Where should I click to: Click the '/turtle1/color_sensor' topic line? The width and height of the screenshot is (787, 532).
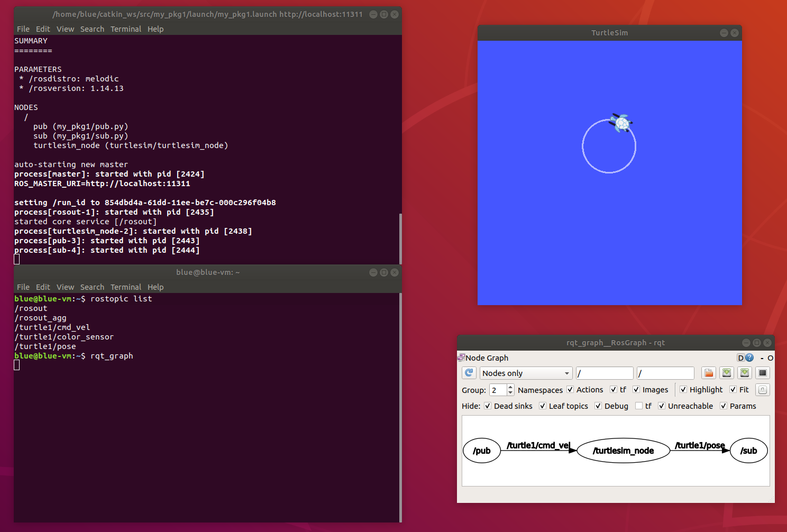pos(64,337)
